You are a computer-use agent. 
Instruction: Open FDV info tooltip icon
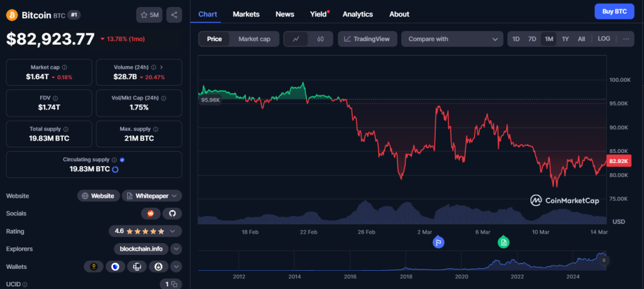[55, 98]
